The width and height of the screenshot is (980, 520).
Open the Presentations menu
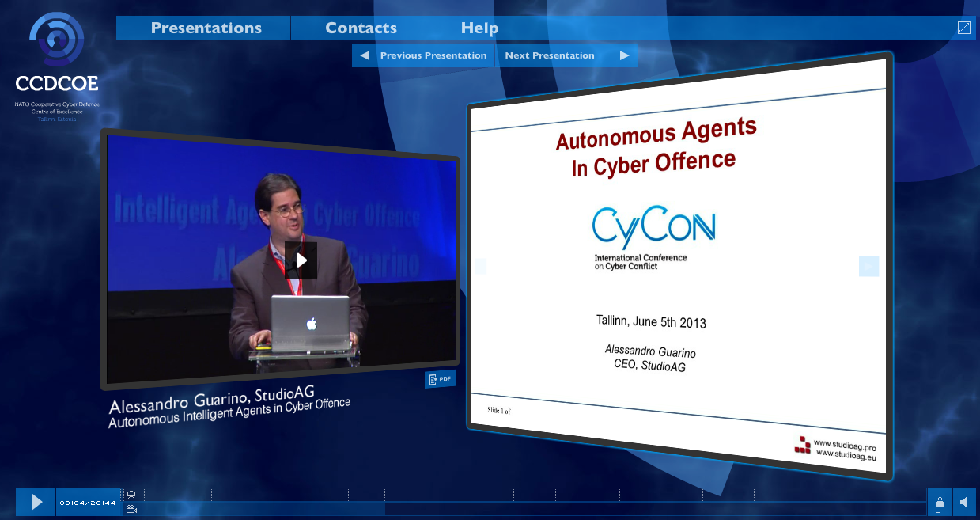[x=206, y=28]
